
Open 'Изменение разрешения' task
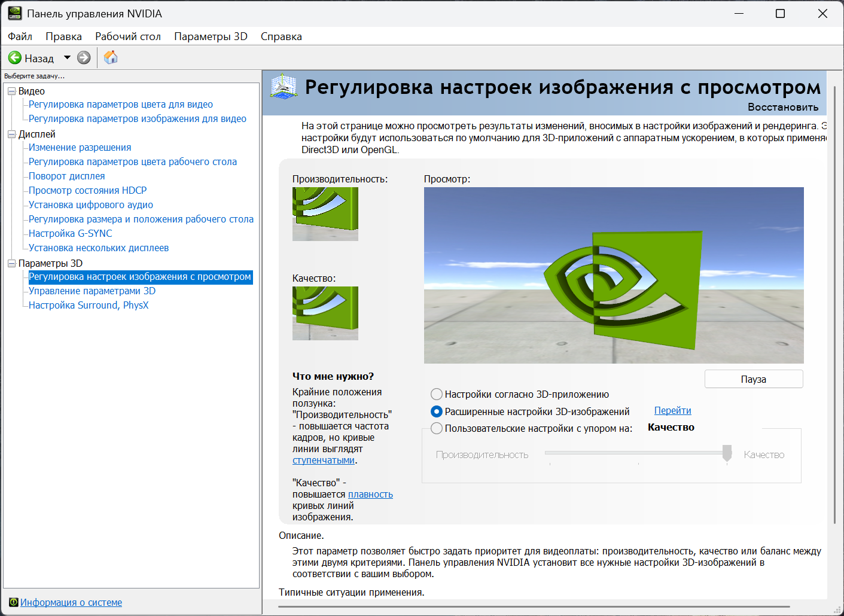pos(80,147)
